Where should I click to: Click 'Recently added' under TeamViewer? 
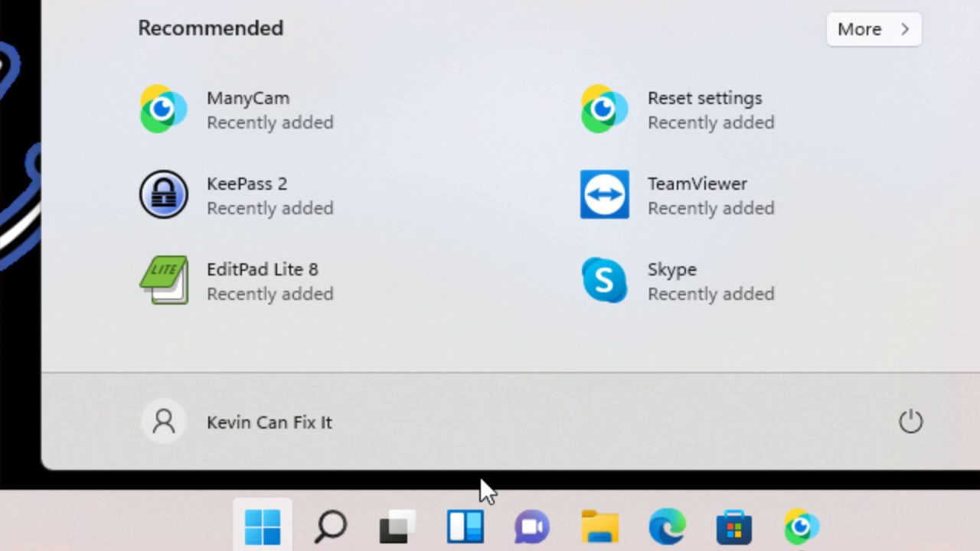pyautogui.click(x=710, y=208)
